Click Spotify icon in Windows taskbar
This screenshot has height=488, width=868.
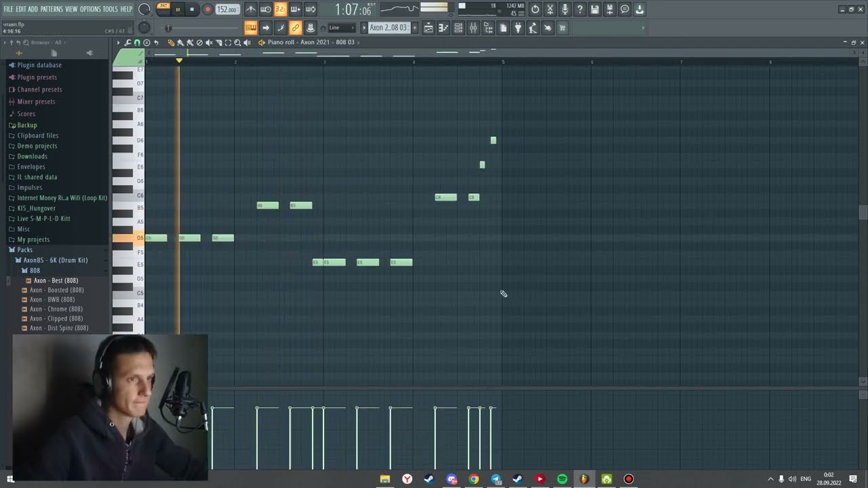click(x=562, y=479)
